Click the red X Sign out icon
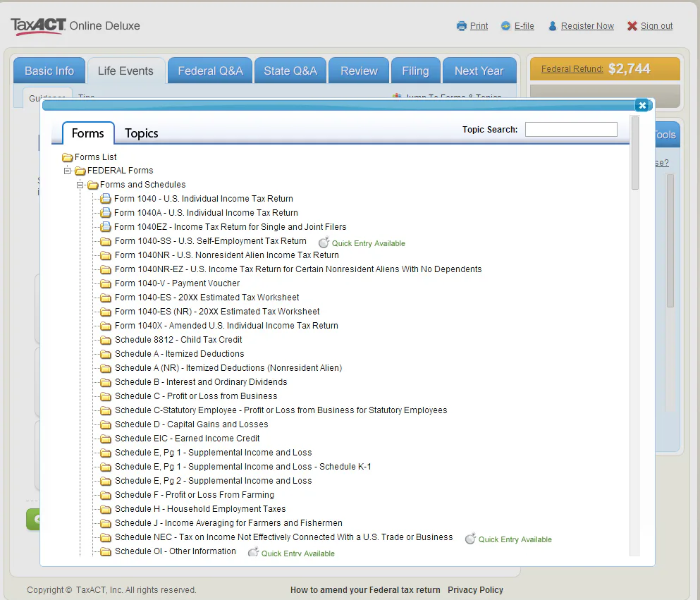 pyautogui.click(x=632, y=26)
